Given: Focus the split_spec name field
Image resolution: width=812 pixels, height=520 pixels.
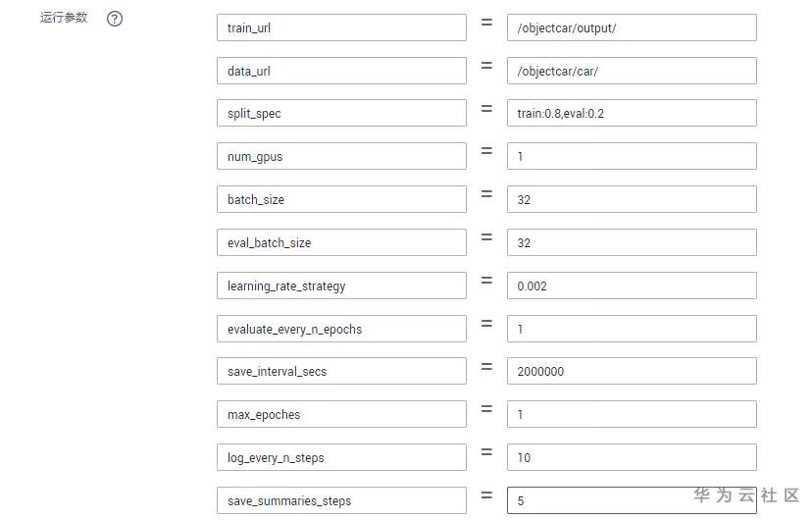Looking at the screenshot, I should 340,114.
